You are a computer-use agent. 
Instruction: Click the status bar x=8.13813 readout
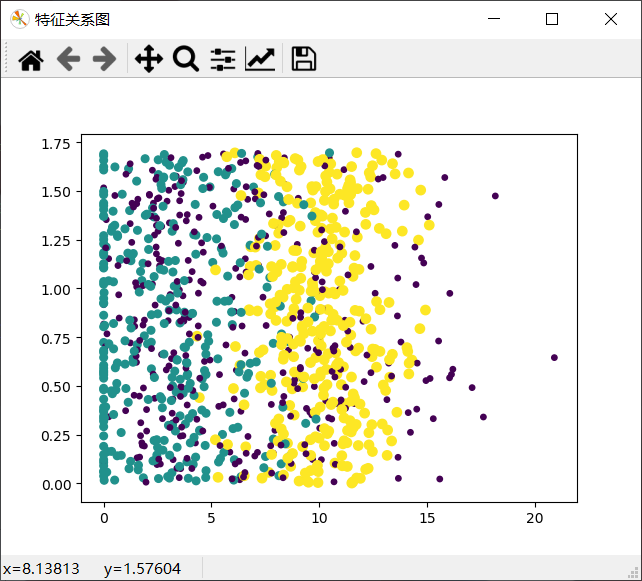point(41,568)
